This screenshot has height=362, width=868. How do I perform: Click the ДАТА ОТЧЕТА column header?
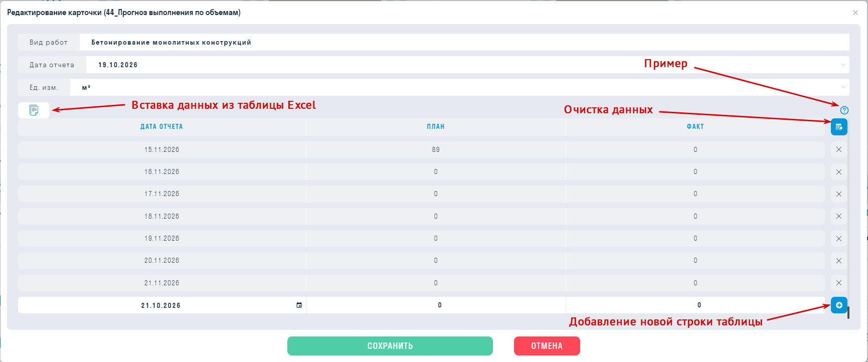161,127
